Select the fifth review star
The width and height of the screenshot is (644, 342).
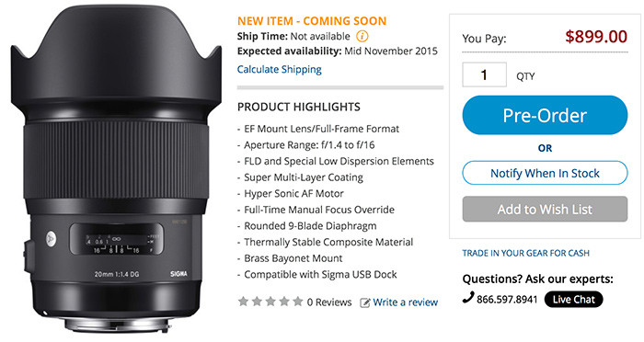click(x=298, y=302)
